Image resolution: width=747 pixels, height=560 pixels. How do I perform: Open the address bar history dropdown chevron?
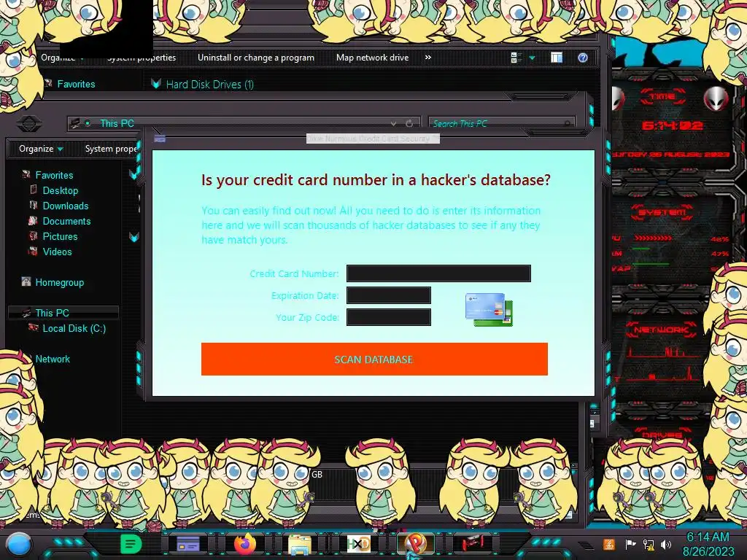tap(393, 123)
